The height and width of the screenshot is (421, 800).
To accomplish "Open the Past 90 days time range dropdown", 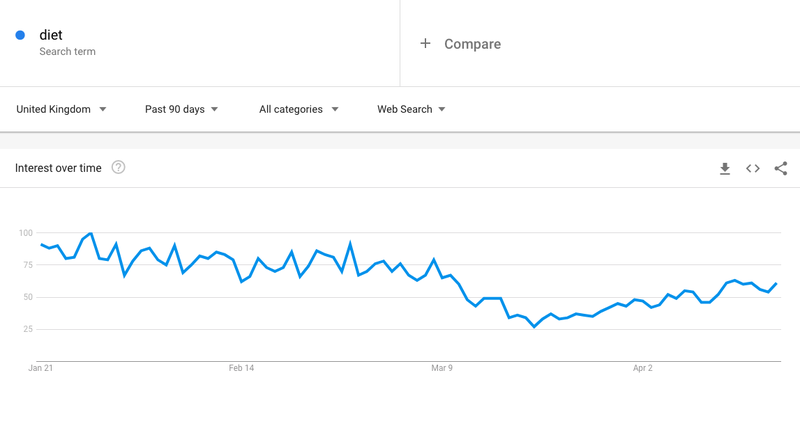I will (x=182, y=109).
